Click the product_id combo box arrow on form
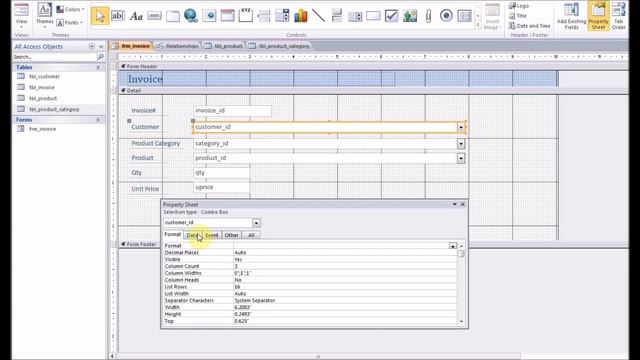Screen dimensions: 640x360 click(461, 158)
